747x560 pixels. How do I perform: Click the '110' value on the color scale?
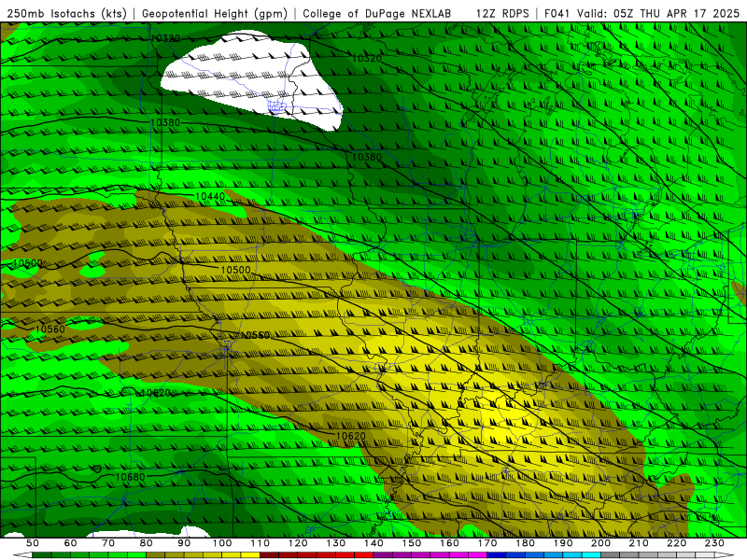[260, 543]
